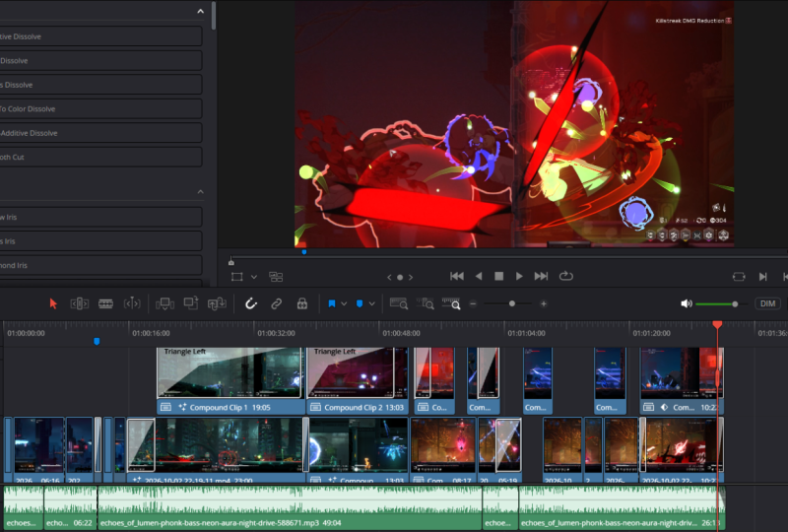The image size is (788, 532).
Task: Select the 06:22 echoes audio clip
Action: [x=70, y=508]
